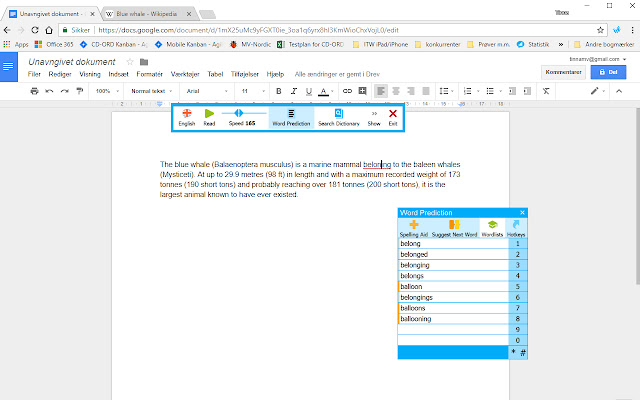Adjust the reading Speed slider
The height and width of the screenshot is (400, 640).
[241, 113]
